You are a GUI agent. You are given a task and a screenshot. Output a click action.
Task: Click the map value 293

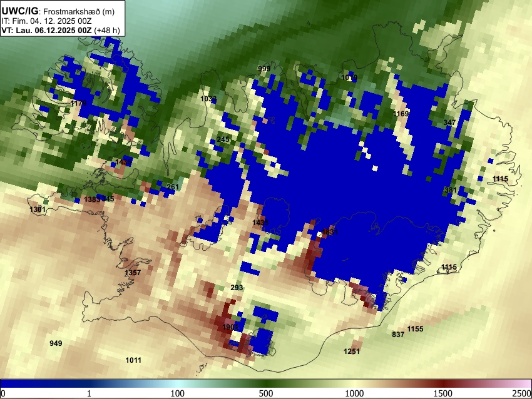(237, 288)
